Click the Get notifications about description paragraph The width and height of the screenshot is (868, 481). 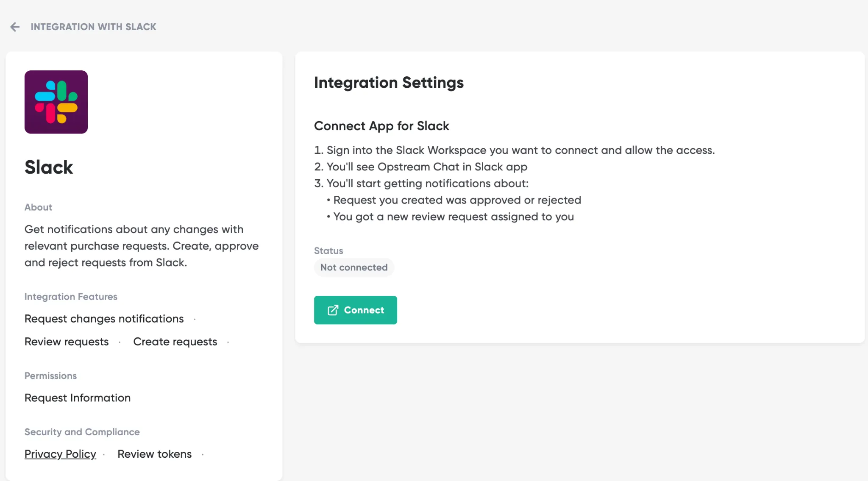point(142,246)
